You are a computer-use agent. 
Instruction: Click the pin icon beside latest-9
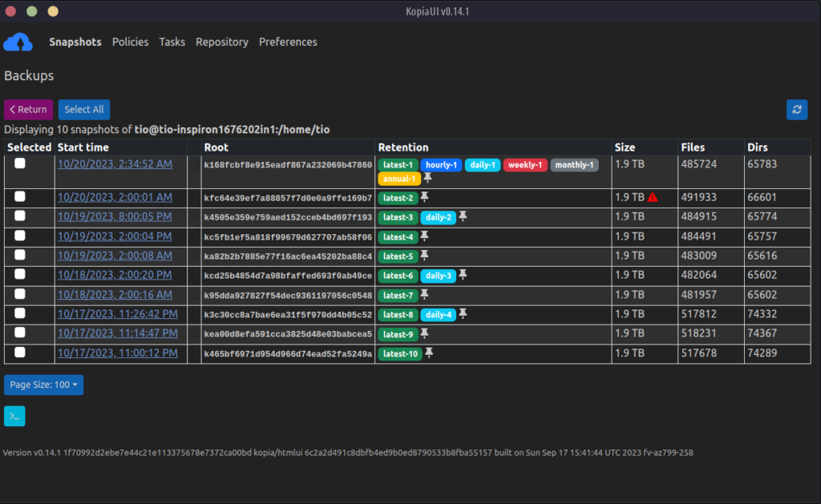tap(425, 334)
